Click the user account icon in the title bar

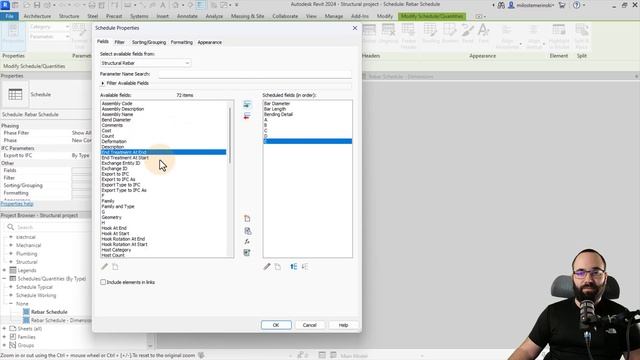coord(511,5)
